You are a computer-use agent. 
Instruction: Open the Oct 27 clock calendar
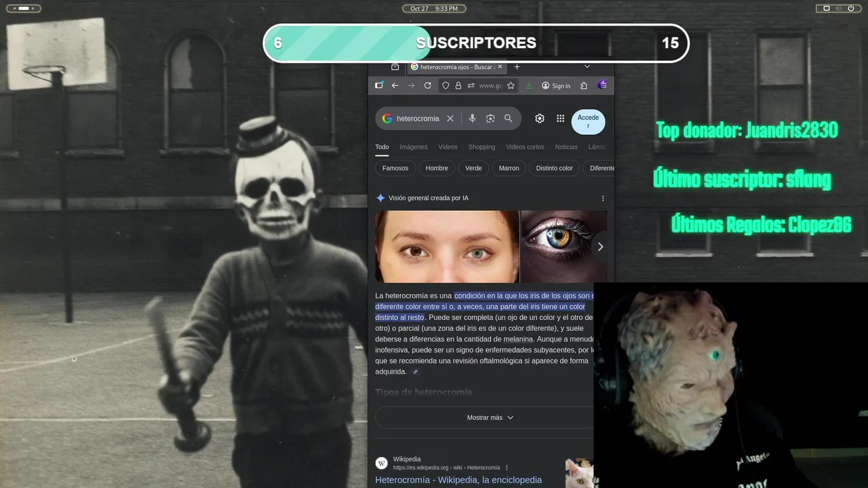click(434, 8)
